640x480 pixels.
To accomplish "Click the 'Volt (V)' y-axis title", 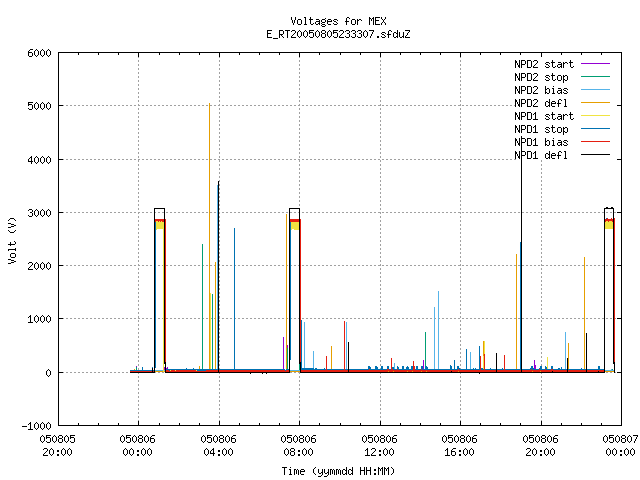I will pyautogui.click(x=12, y=240).
